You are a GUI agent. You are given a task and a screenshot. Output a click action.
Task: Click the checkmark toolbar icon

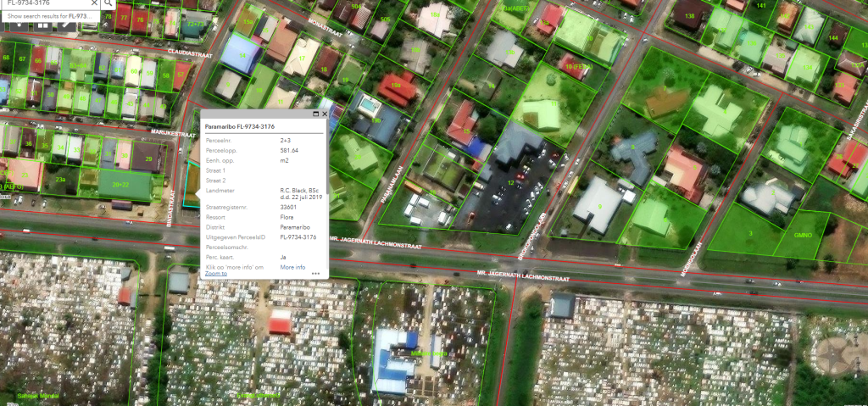click(66, 26)
